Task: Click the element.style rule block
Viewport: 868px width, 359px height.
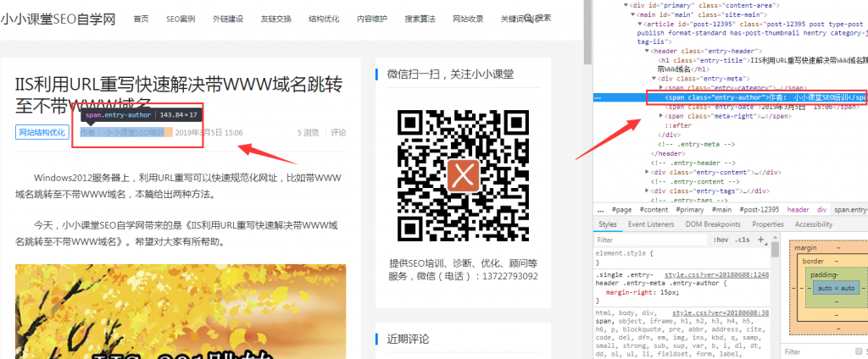Action: pos(681,257)
